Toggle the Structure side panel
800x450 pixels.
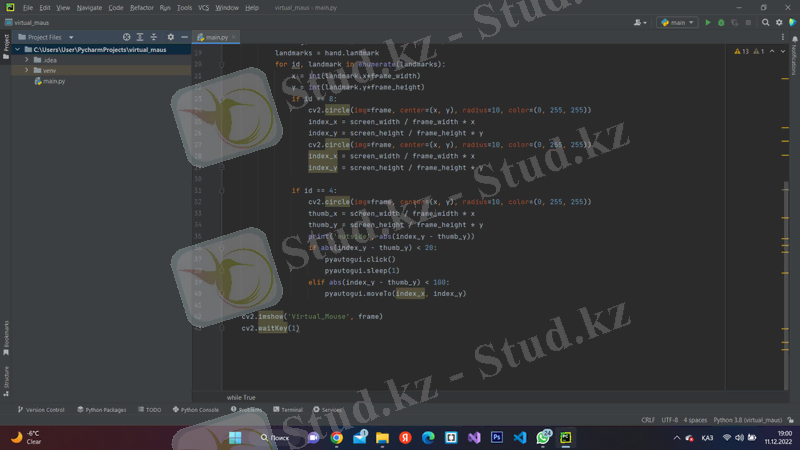click(6, 377)
